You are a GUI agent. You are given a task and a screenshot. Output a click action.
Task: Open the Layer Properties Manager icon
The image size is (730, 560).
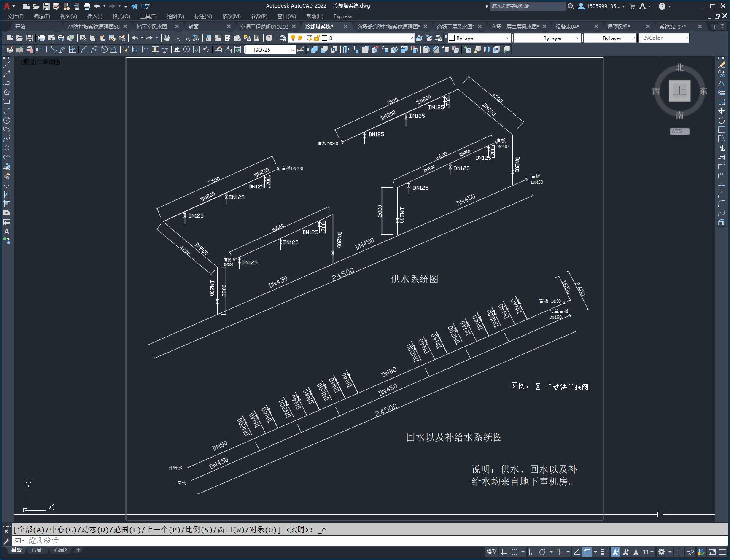(x=283, y=38)
